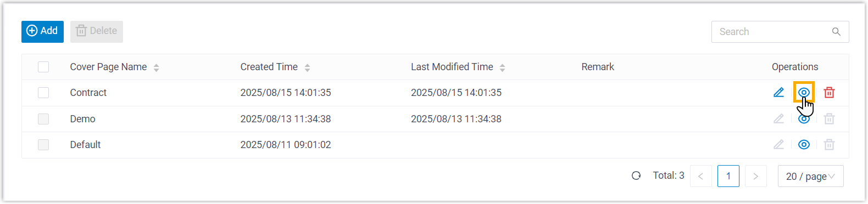Delete the Contract cover page

click(829, 93)
